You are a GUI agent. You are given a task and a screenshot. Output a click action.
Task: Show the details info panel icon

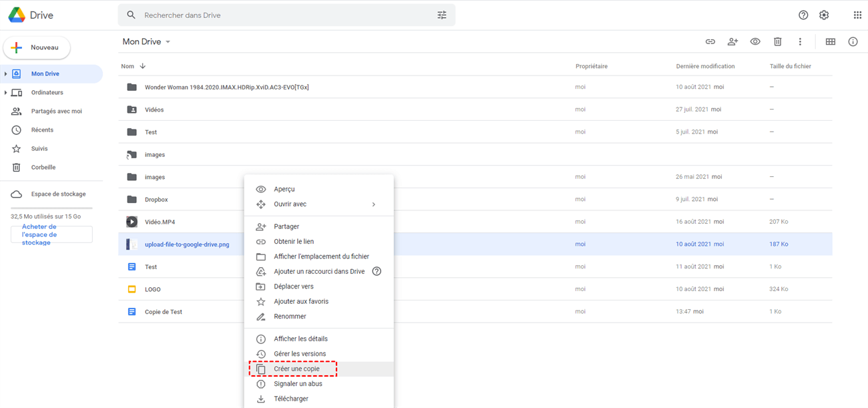(853, 41)
